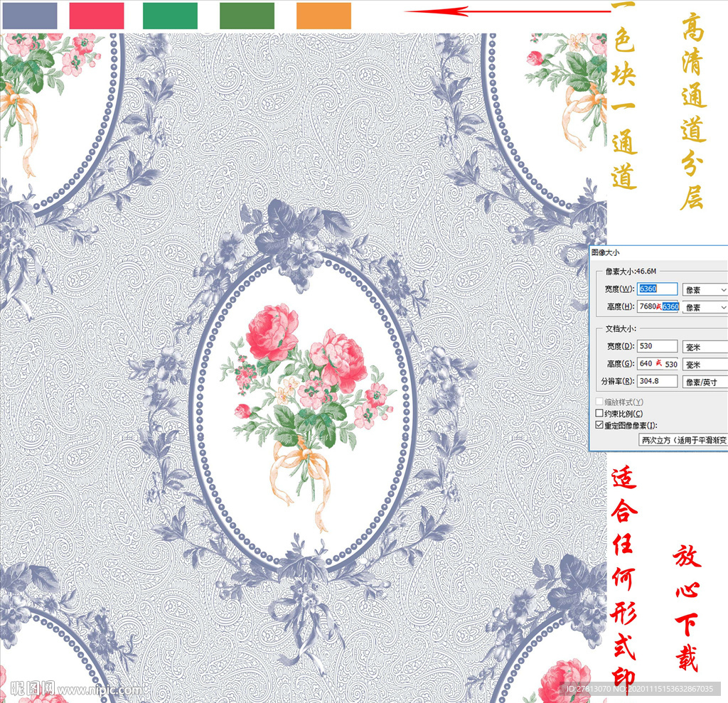
Task: Pick the pink-red color swatch
Action: pyautogui.click(x=97, y=16)
